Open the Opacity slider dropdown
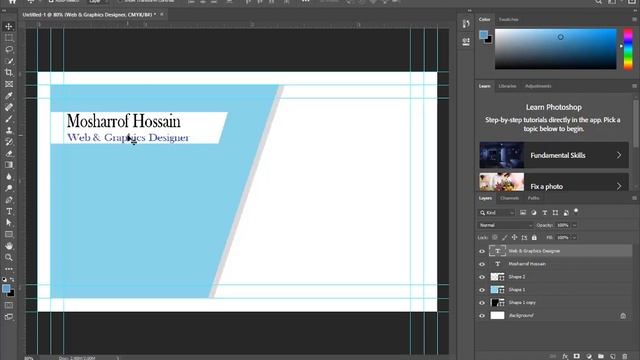 click(574, 225)
